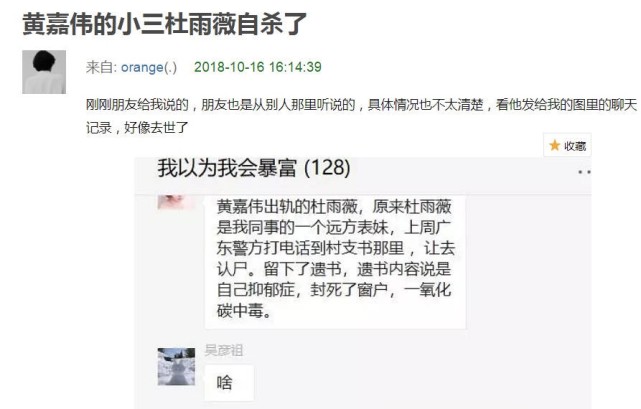Viewport: 641px width, 409px height.
Task: Click the message line starting 东警方打电话
Action: (336, 248)
